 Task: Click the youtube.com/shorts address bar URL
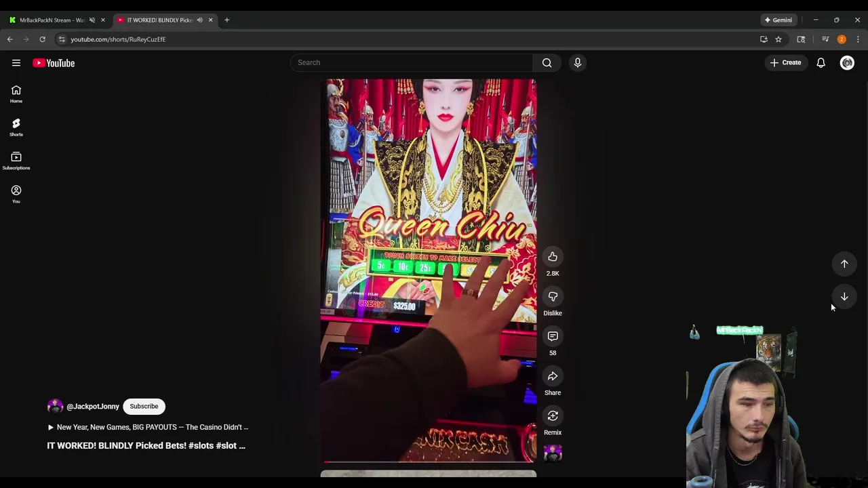tap(118, 39)
